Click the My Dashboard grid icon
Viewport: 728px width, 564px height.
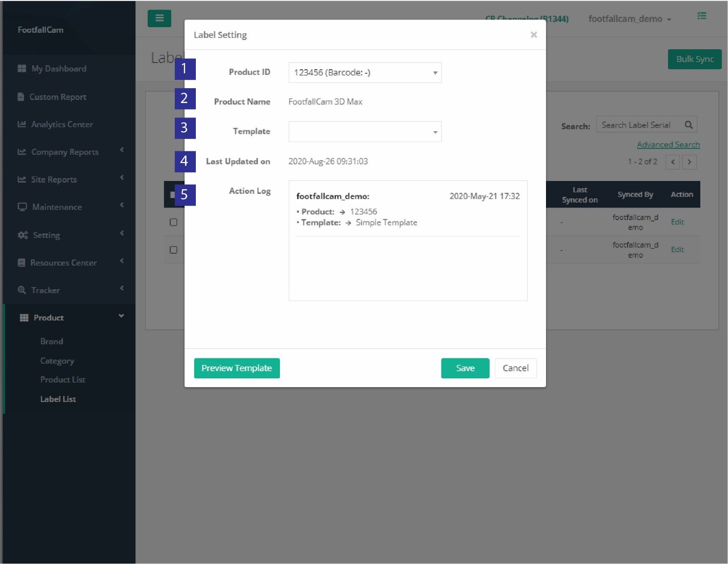pyautogui.click(x=22, y=69)
